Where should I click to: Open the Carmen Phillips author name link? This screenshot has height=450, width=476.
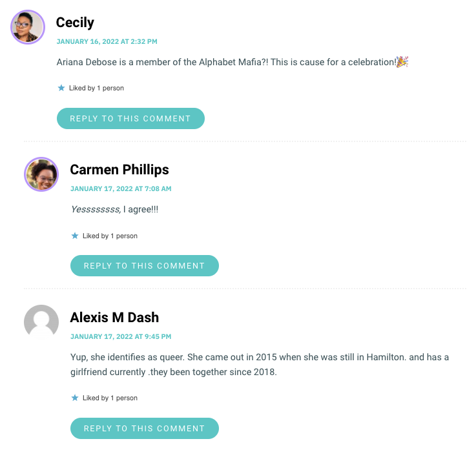tap(119, 170)
